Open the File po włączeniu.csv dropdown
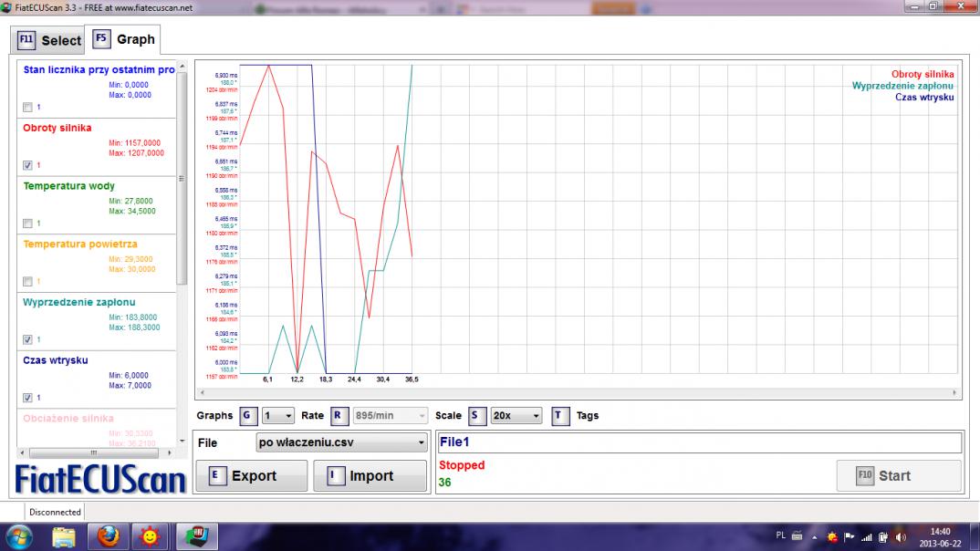The width and height of the screenshot is (980, 551). (x=342, y=442)
